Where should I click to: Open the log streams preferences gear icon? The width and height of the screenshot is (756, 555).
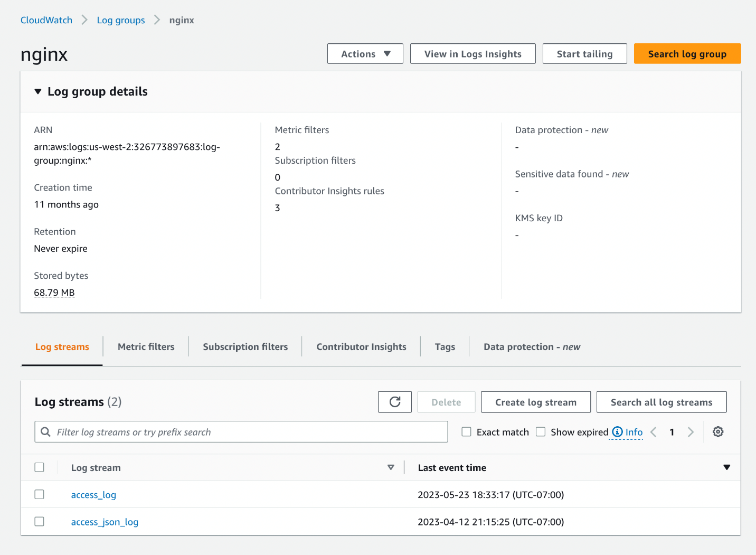pyautogui.click(x=718, y=431)
